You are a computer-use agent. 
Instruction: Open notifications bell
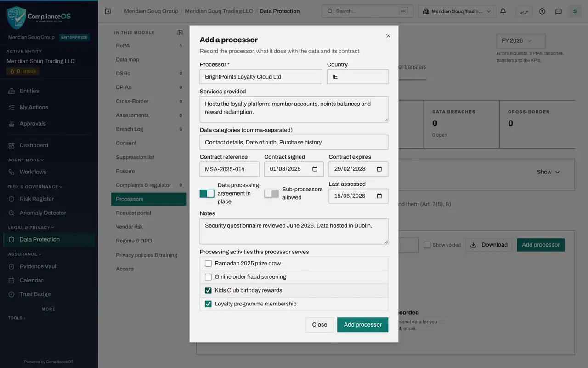coord(503,11)
